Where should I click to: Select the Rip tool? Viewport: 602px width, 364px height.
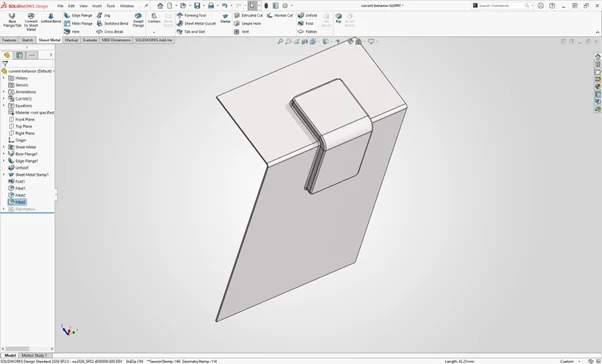tap(338, 18)
